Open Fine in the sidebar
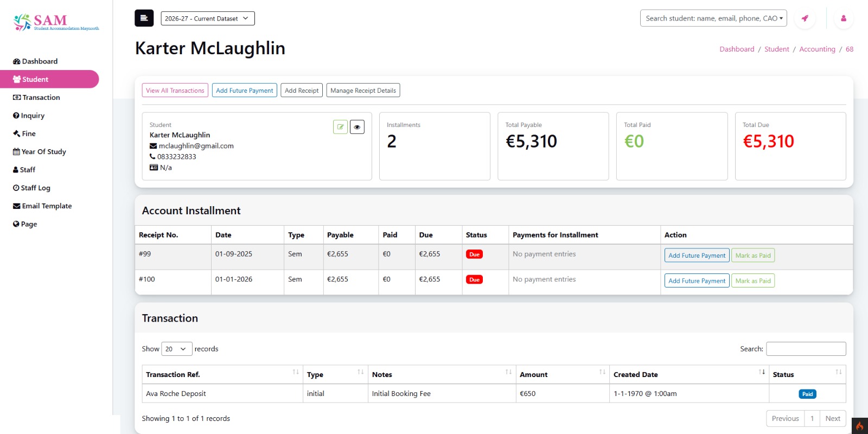The width and height of the screenshot is (868, 434). (x=24, y=133)
